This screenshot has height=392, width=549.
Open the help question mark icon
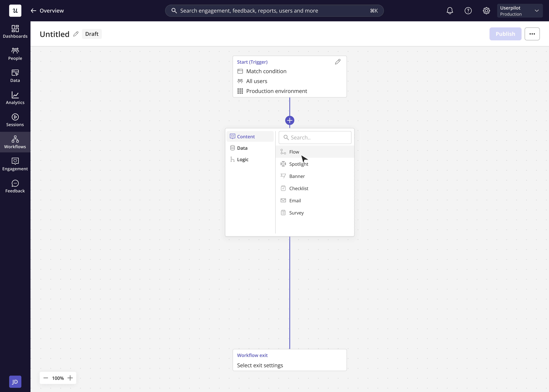click(x=468, y=11)
